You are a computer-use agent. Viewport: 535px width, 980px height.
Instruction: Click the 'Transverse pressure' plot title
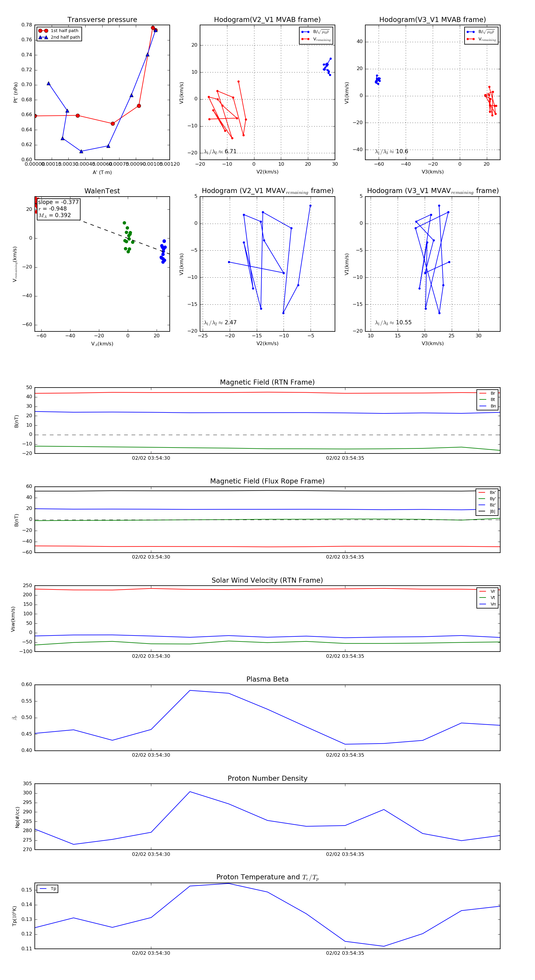click(102, 20)
